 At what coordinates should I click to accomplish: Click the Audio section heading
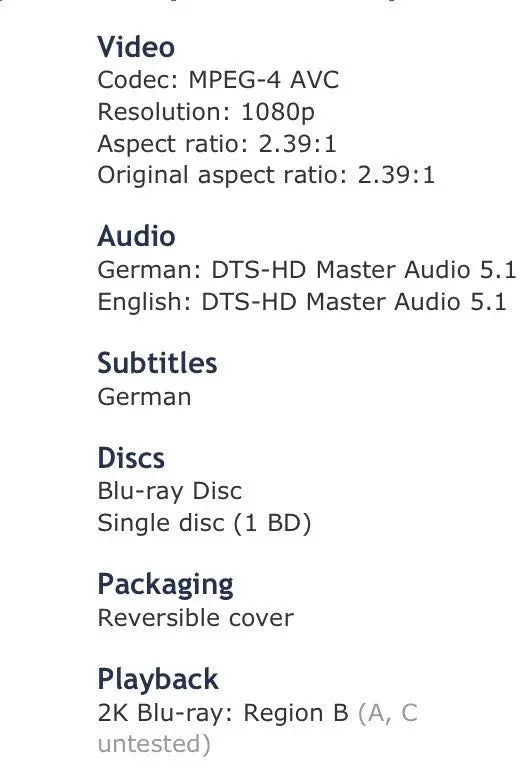coord(137,236)
